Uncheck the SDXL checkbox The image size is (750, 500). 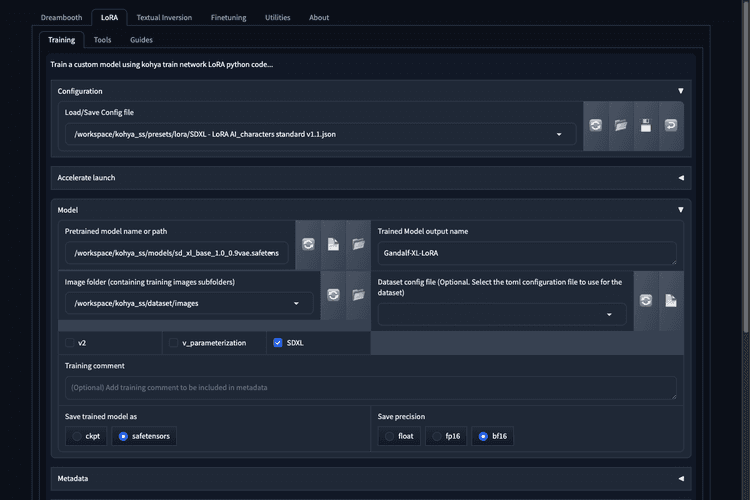(278, 343)
